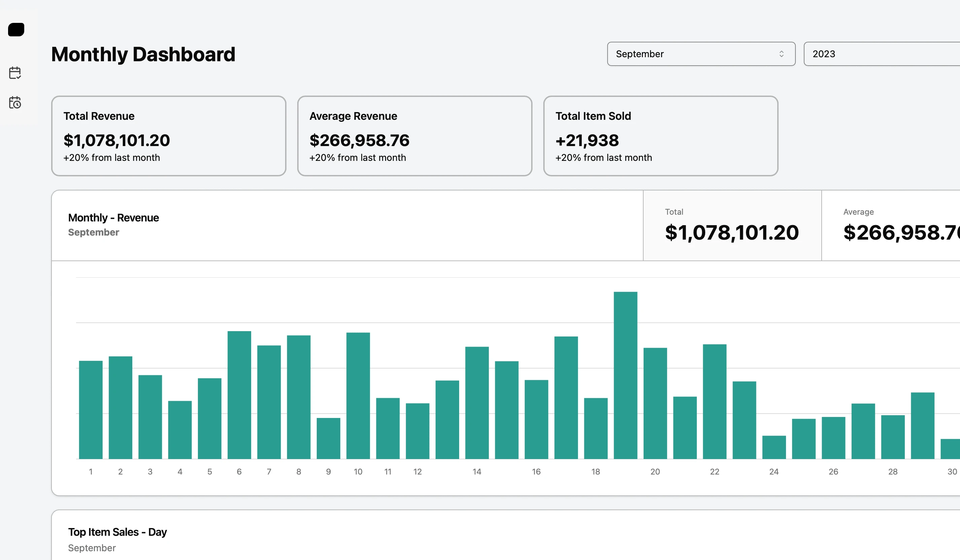This screenshot has width=960, height=560.
Task: Click "+20% from last month" under Total Item Sold
Action: point(604,158)
